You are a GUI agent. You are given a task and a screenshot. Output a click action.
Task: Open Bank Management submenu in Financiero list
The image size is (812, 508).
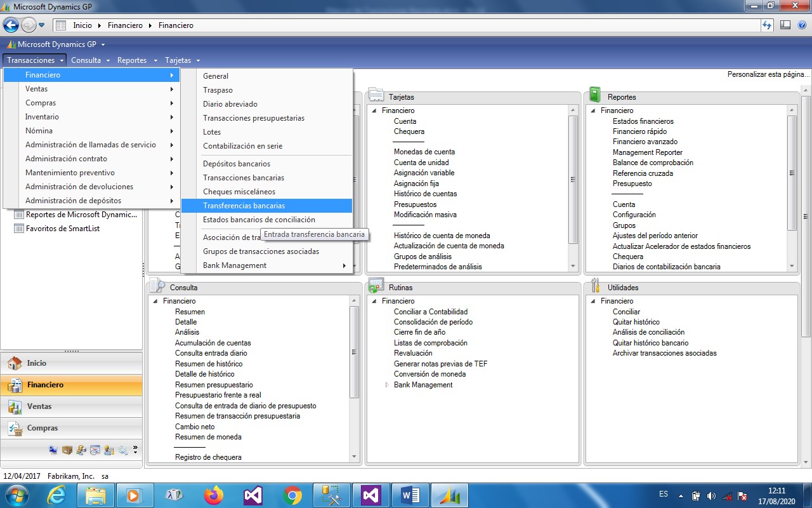(266, 265)
